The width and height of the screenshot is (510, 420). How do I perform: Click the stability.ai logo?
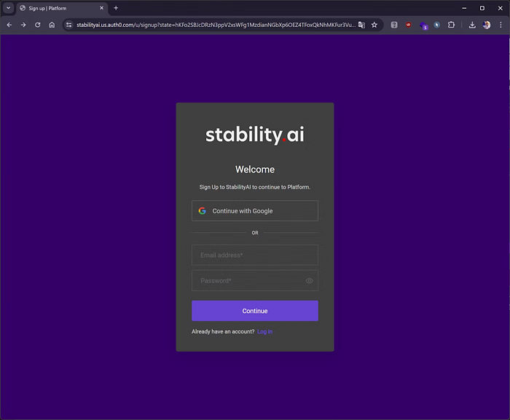[x=255, y=135]
